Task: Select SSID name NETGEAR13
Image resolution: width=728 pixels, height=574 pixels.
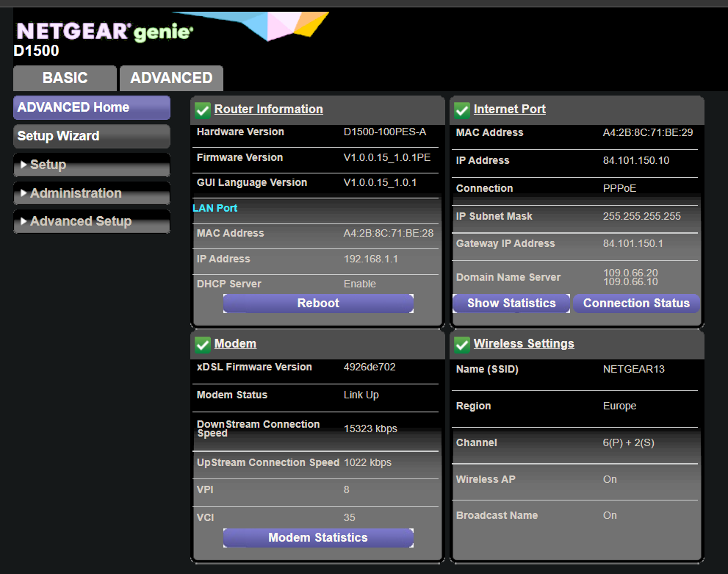Action: [x=634, y=369]
